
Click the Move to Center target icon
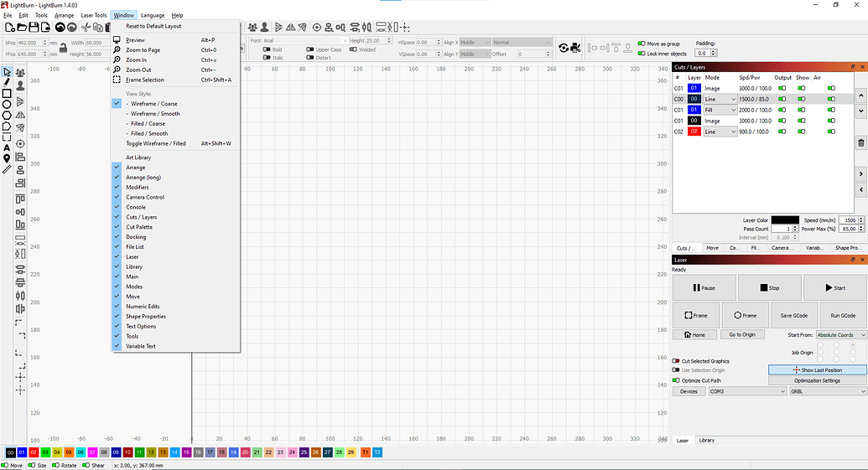point(317,27)
